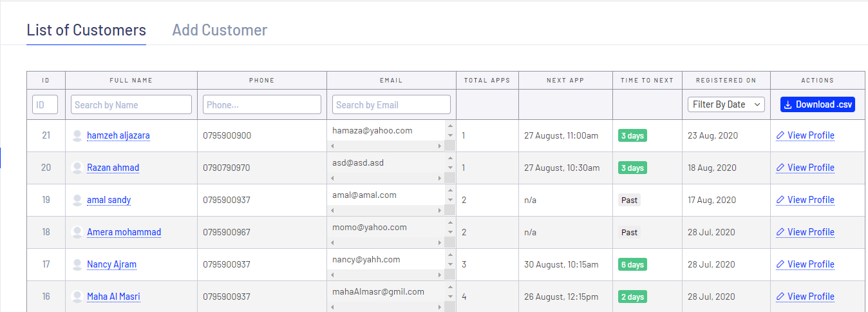The width and height of the screenshot is (868, 312).
Task: Click the next appointment 26 August, 12:15pm
Action: pyautogui.click(x=561, y=297)
